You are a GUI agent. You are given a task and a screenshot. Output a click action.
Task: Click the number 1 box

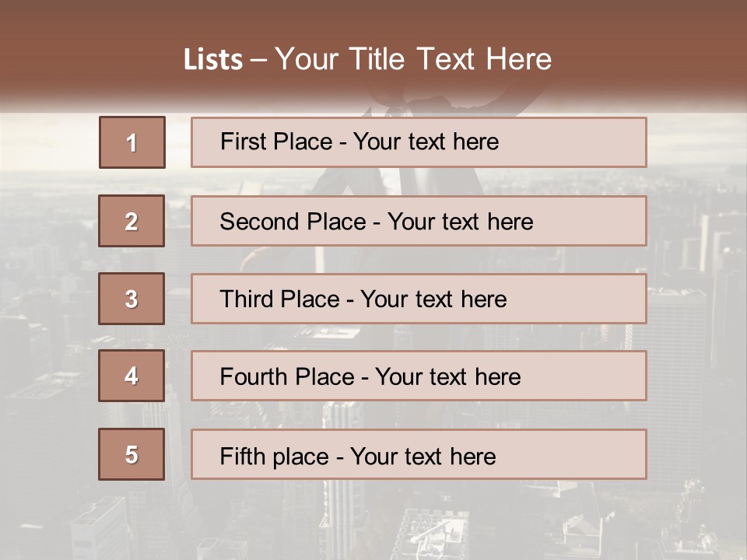(x=132, y=142)
